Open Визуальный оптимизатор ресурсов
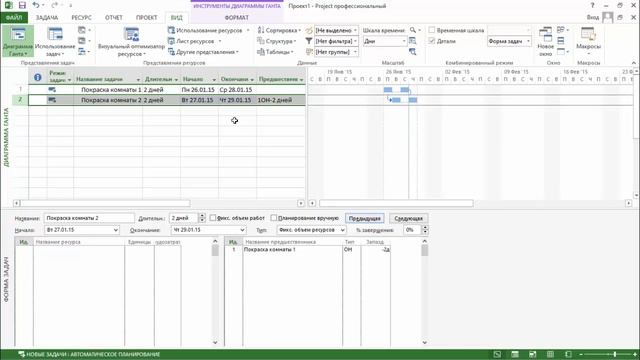 131,42
